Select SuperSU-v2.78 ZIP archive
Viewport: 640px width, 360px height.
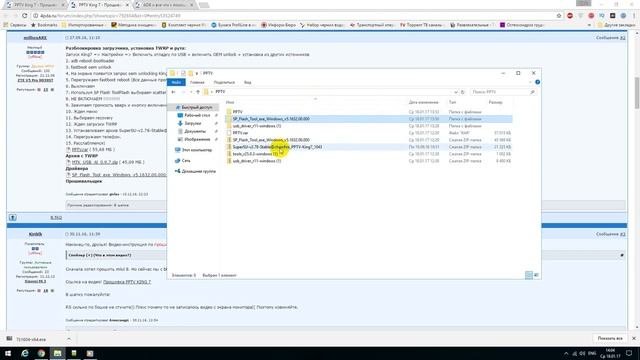(369, 147)
